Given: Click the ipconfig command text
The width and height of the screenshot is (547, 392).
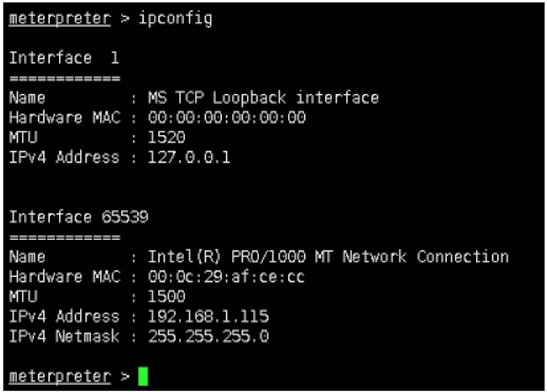Looking at the screenshot, I should 176,18.
